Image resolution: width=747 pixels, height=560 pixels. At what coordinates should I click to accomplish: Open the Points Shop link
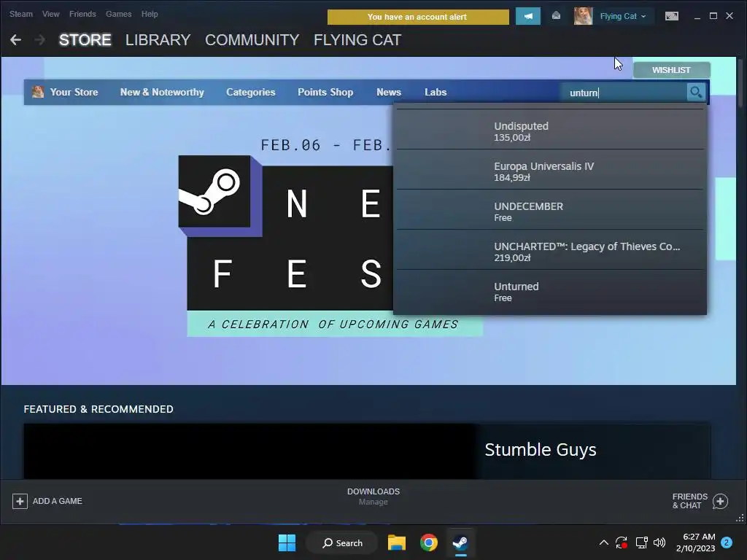pos(325,92)
